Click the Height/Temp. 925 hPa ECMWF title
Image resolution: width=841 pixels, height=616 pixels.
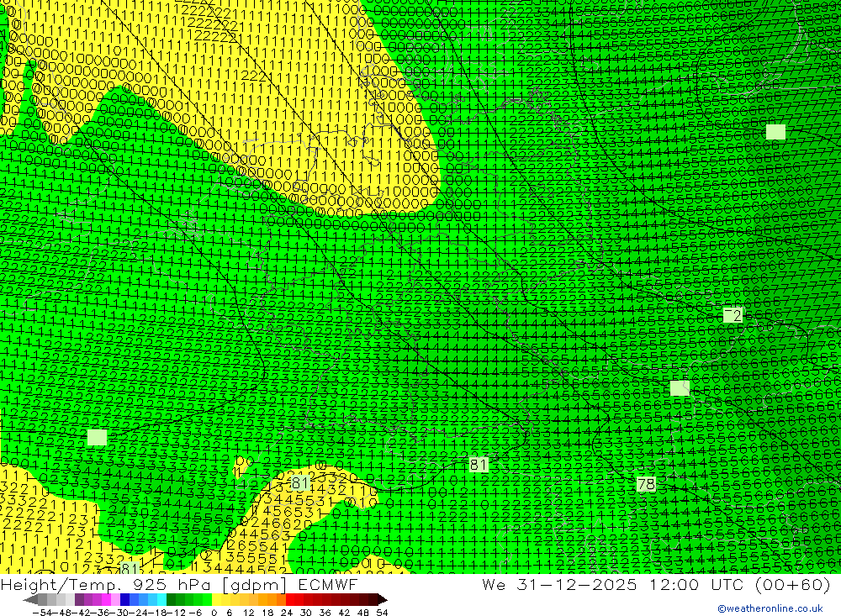(179, 584)
